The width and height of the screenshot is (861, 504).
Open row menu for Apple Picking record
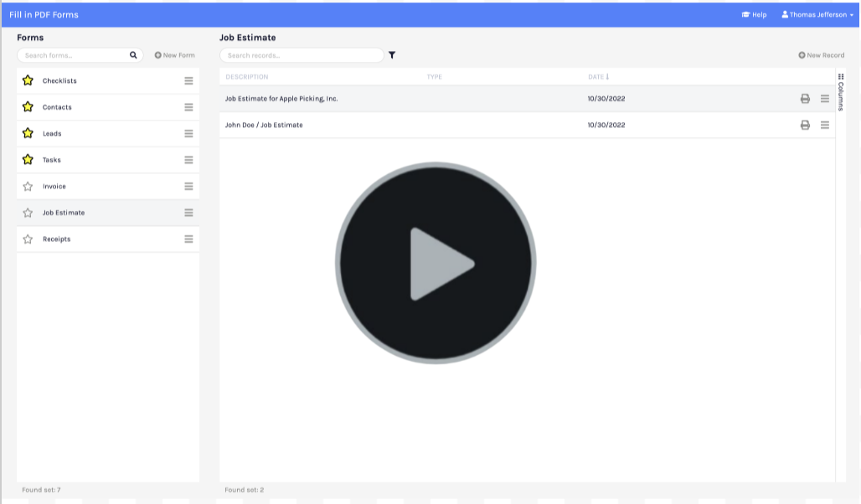[825, 99]
